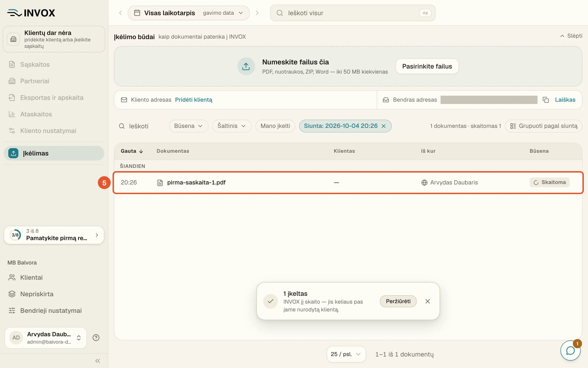Click the Pridėti klientą link
Viewport: 588px width, 368px height.
[193, 100]
